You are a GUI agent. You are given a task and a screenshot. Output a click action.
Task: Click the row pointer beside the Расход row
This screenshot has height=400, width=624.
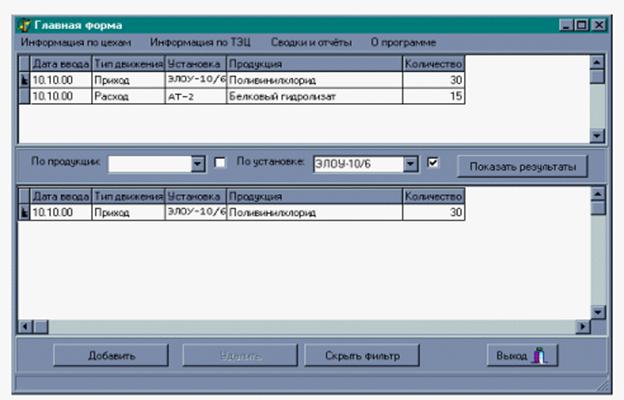(x=25, y=97)
